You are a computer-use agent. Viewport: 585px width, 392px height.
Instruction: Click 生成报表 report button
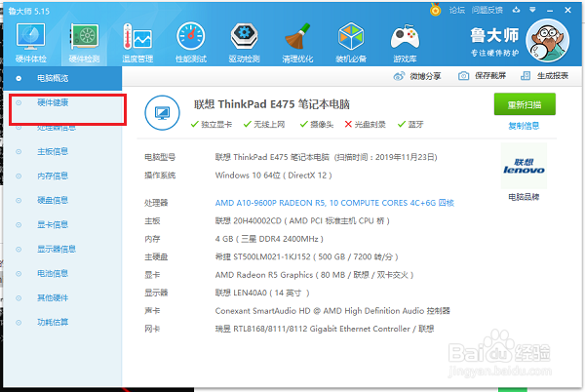pos(544,76)
